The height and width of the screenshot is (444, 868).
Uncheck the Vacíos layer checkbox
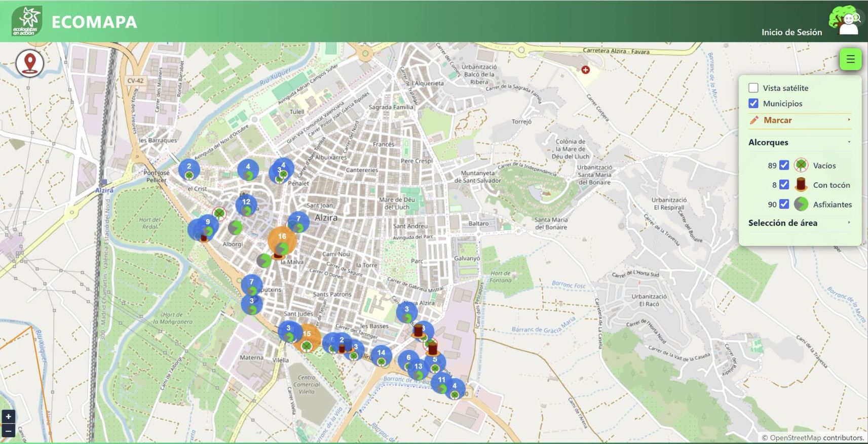point(784,165)
